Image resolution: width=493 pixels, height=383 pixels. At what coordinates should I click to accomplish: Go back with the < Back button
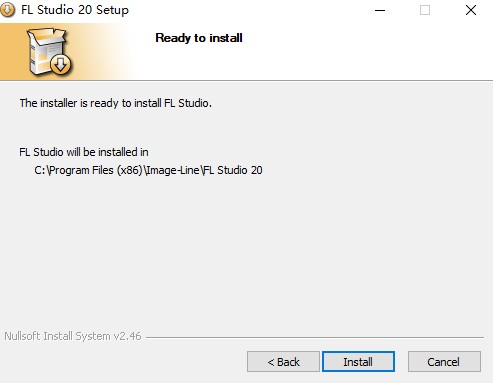(283, 361)
